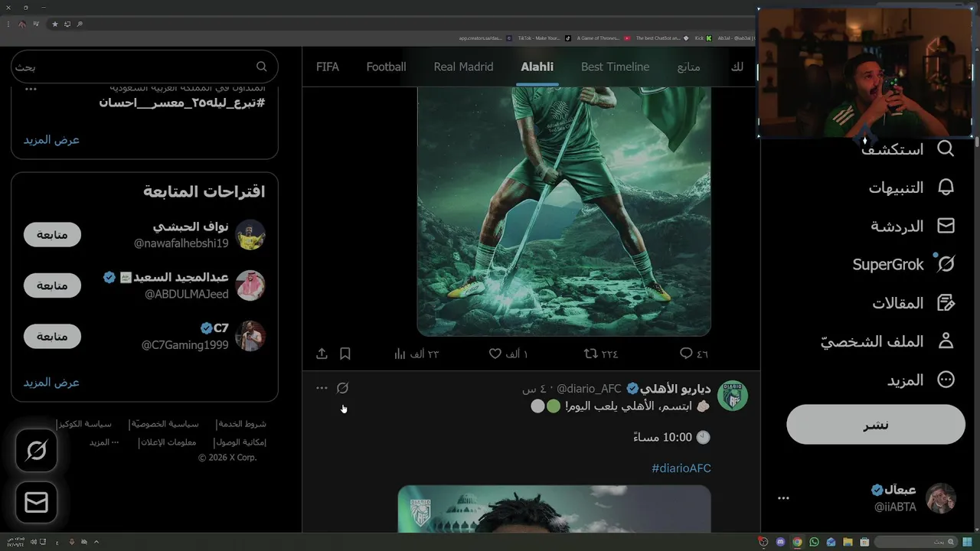Show hidden system tray icons chevron
The image size is (980, 551).
tap(96, 542)
